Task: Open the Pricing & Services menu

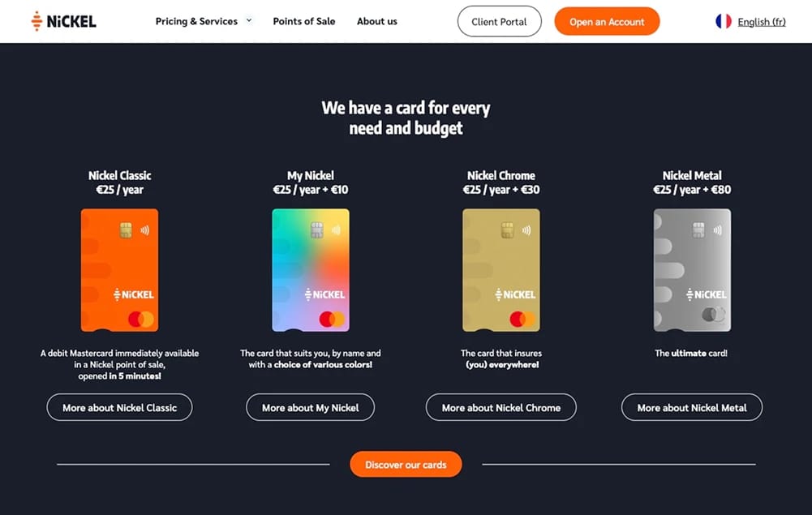Action: click(196, 21)
